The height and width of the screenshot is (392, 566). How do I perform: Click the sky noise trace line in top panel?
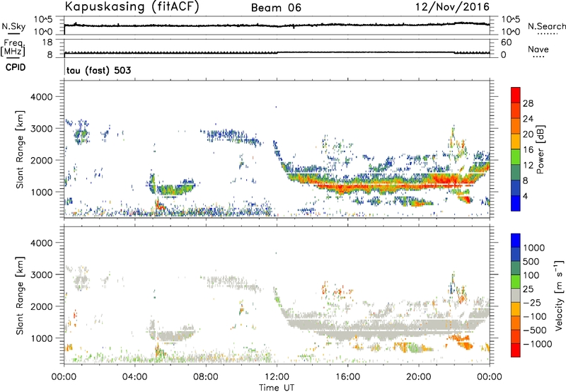pos(277,25)
